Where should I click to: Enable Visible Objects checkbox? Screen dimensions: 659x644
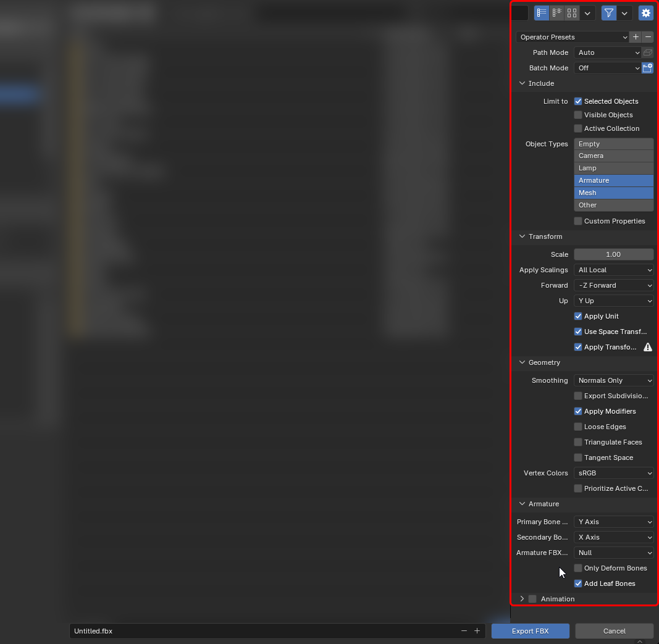tap(578, 115)
